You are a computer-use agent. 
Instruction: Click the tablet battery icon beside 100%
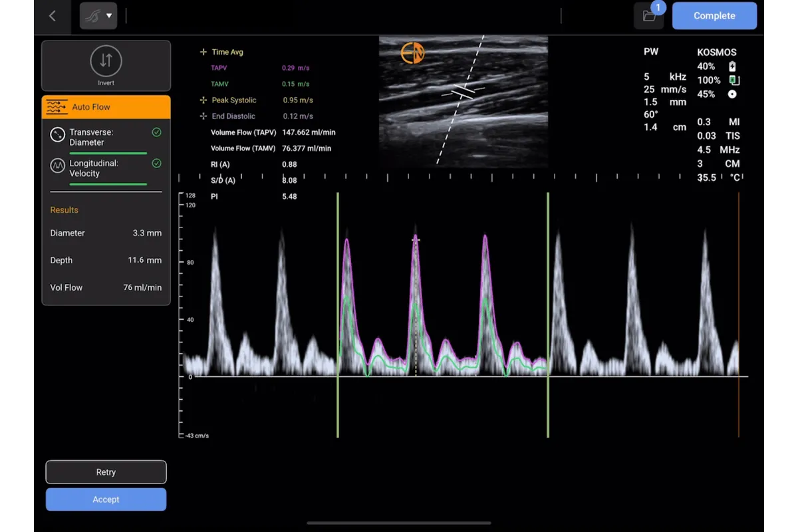tap(734, 80)
